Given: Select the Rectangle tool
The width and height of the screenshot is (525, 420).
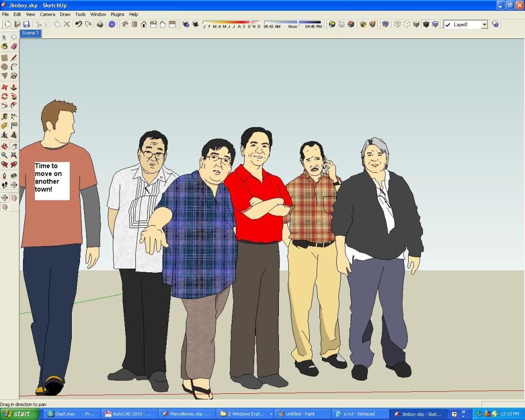Looking at the screenshot, I should (6, 57).
